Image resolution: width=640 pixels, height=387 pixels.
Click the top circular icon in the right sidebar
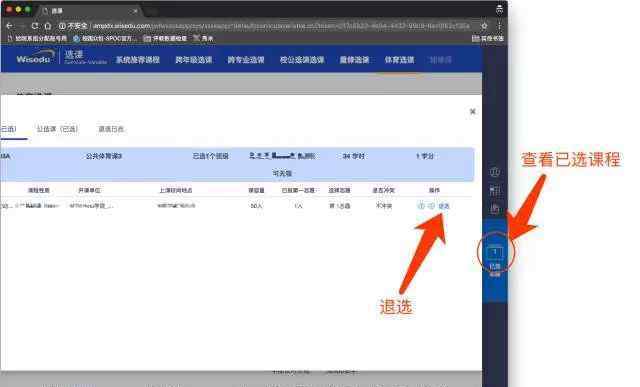pyautogui.click(x=495, y=172)
